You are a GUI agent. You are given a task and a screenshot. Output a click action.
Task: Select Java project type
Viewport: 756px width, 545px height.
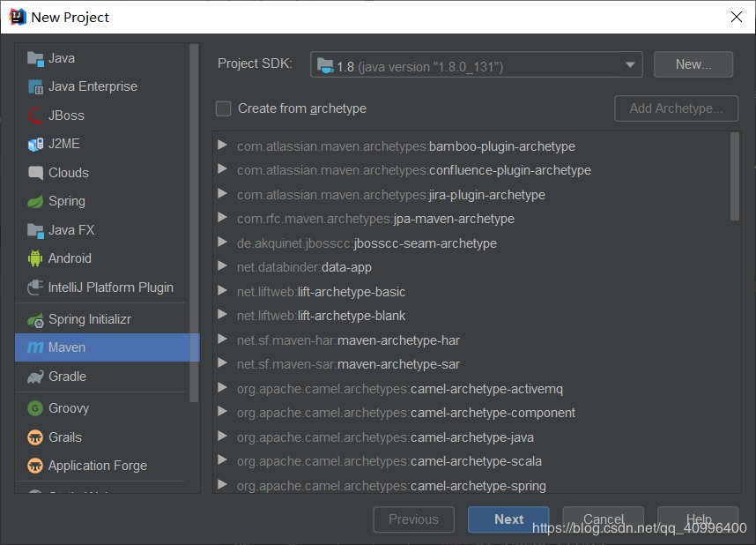pyautogui.click(x=102, y=58)
